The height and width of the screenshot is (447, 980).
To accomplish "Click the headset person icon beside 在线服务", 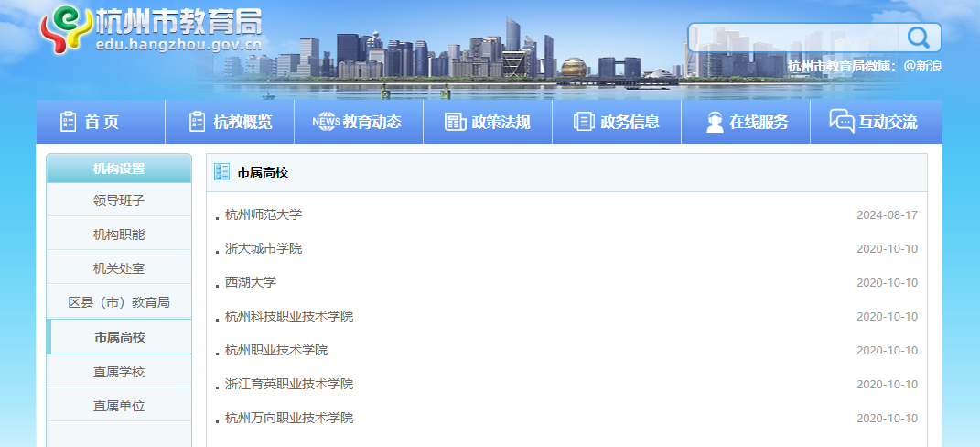I will (715, 122).
